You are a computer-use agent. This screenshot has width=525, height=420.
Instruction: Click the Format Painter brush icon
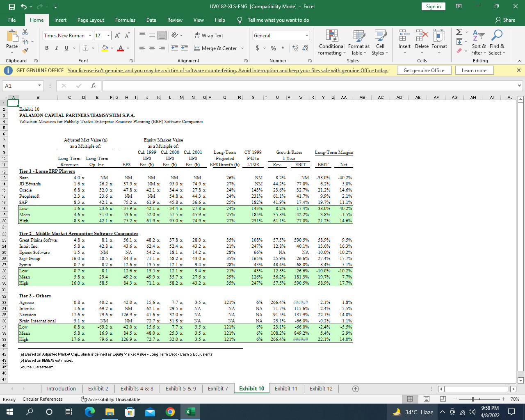tap(25, 51)
